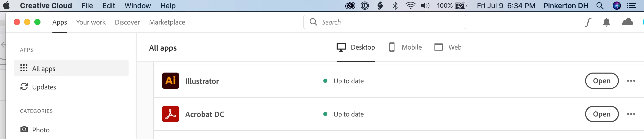Click the Mobile phone icon
Image resolution: width=644 pixels, height=139 pixels.
coord(392,47)
